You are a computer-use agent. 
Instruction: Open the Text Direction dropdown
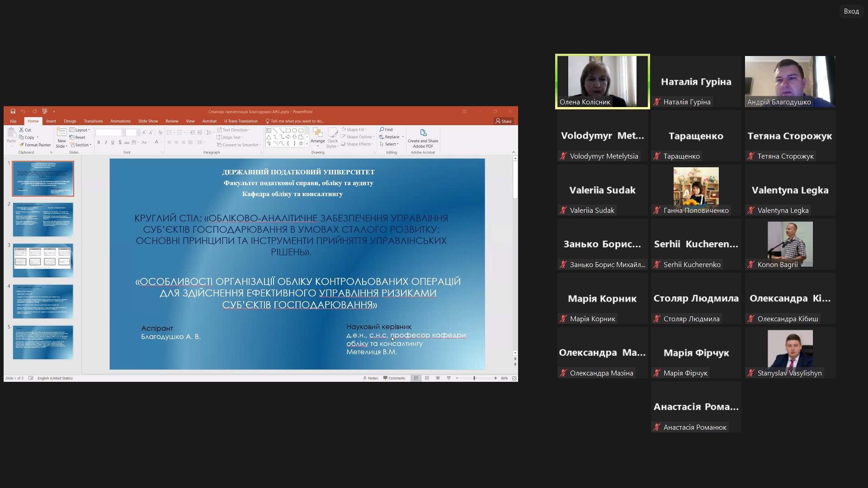234,130
